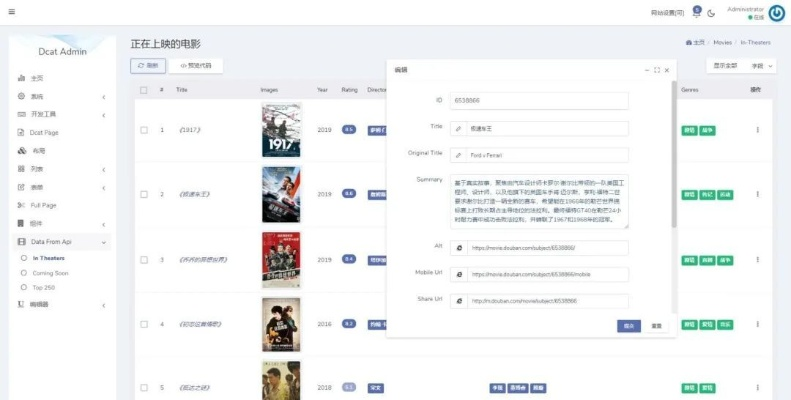Image resolution: width=791 pixels, height=400 pixels.
Task: Open the 字段 columns dropdown
Action: pos(762,66)
